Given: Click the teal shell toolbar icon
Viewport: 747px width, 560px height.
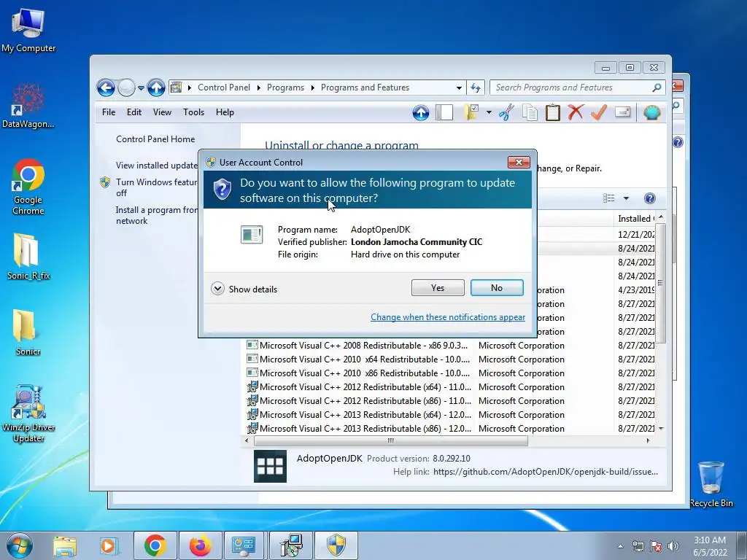Looking at the screenshot, I should pyautogui.click(x=651, y=113).
